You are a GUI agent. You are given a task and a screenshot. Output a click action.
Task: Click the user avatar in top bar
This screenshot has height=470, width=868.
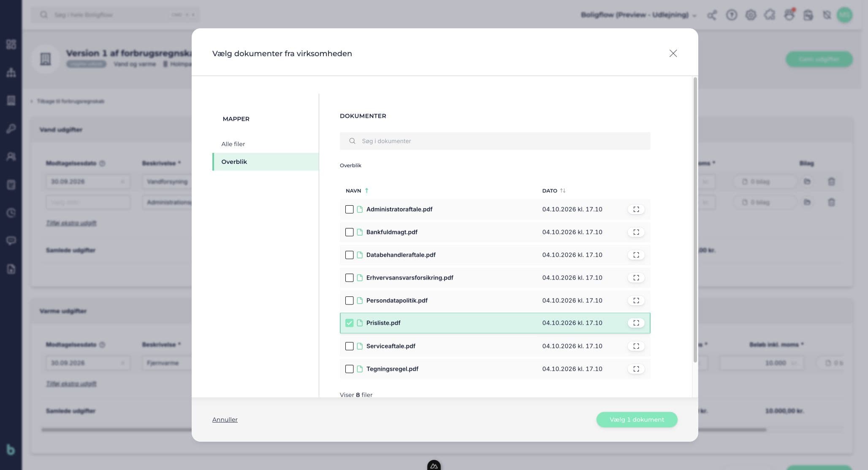(x=844, y=15)
